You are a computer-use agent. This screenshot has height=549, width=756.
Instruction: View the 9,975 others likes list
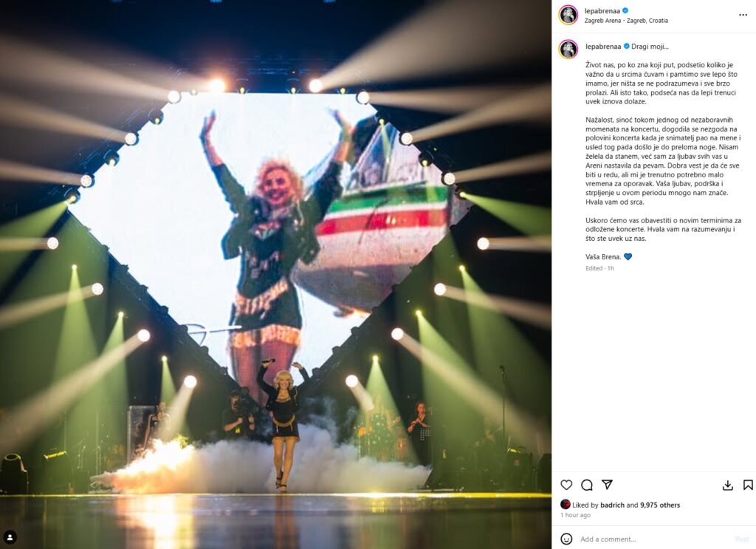click(660, 505)
